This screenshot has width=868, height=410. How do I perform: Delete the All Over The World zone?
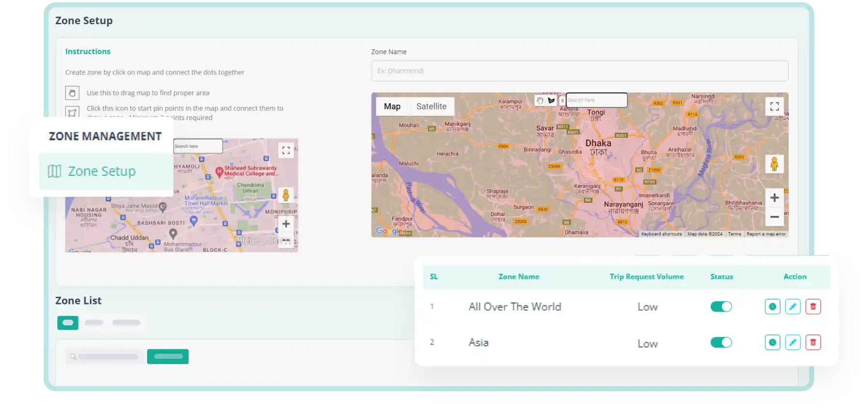[813, 306]
